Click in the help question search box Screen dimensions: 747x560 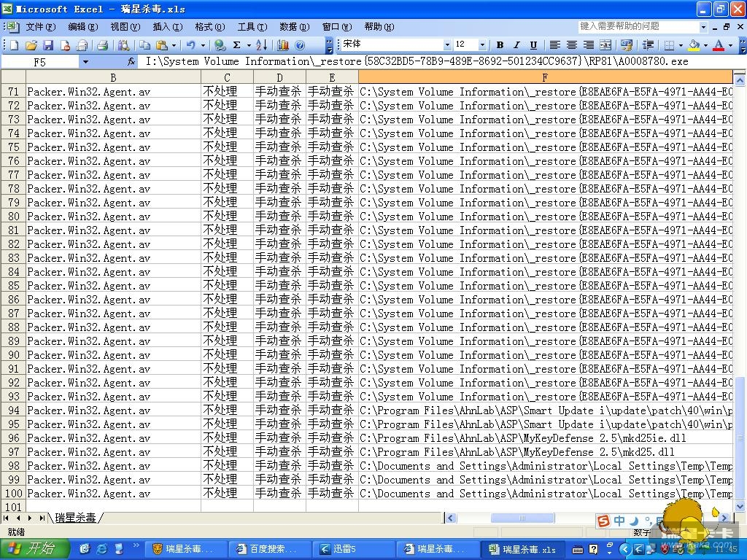pyautogui.click(x=638, y=27)
